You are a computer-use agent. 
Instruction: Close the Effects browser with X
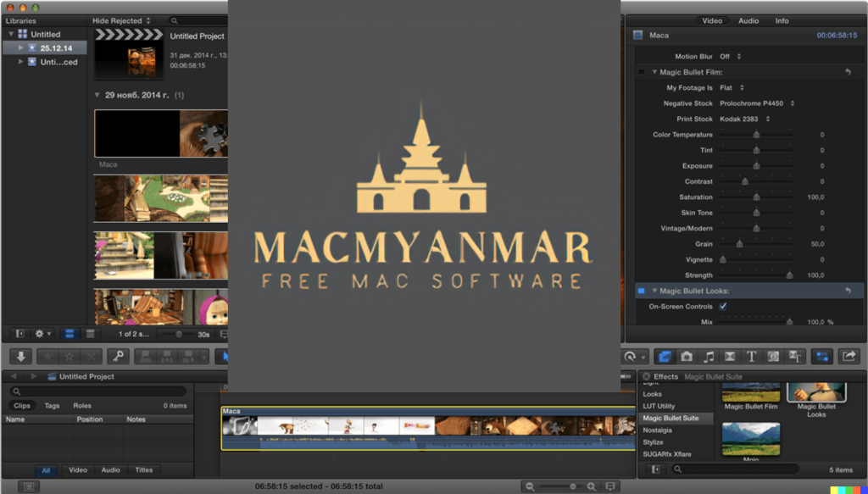[x=646, y=376]
